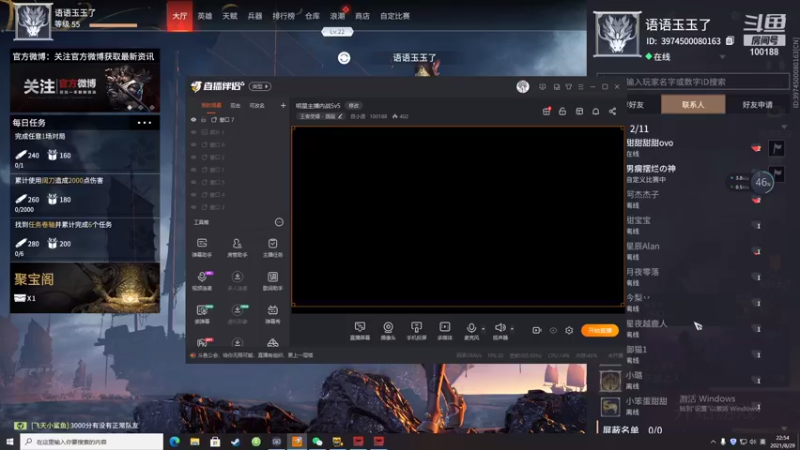Select the 联系人 tab in the friends panel
Screen dimensions: 800x450
point(693,105)
